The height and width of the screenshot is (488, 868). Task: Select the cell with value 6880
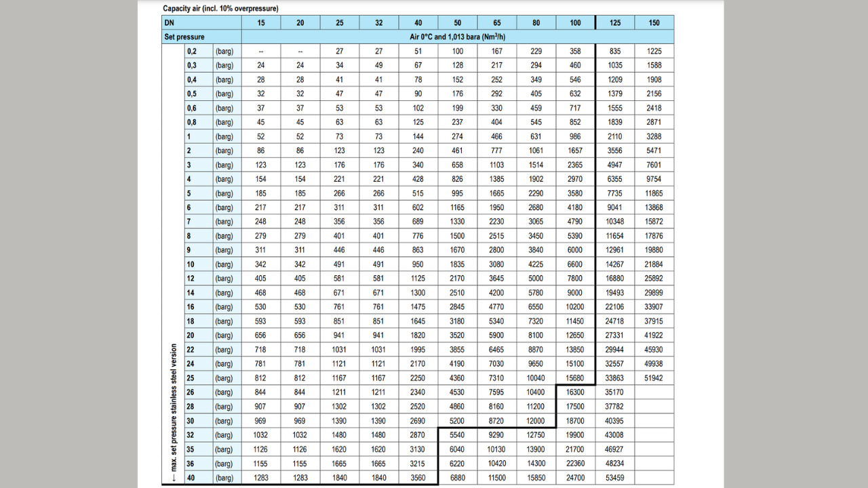[x=458, y=478]
